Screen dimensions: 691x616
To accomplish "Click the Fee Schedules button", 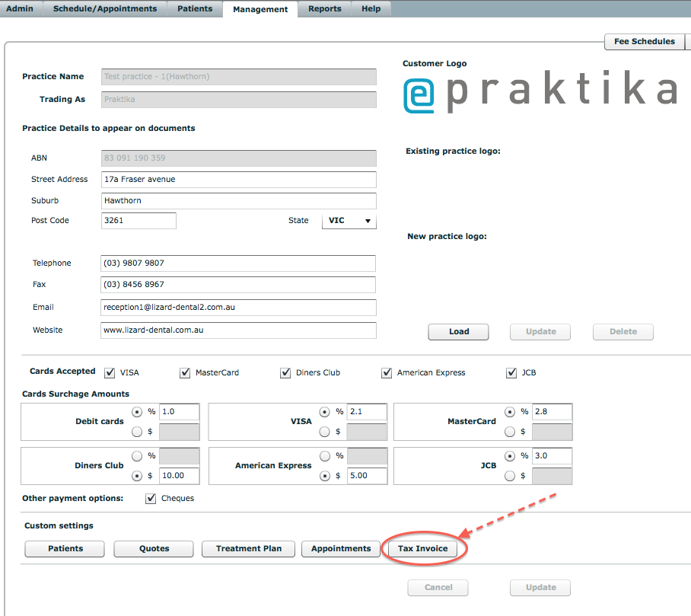I will tap(645, 41).
